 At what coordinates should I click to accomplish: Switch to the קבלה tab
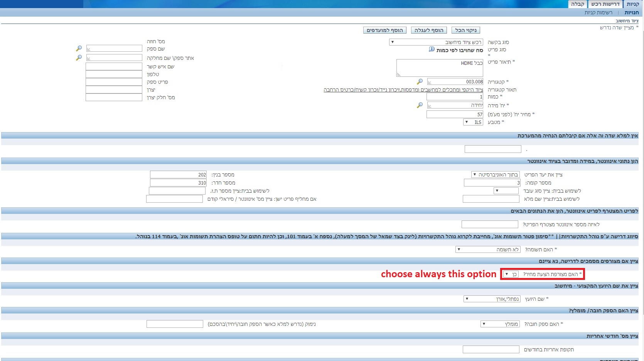click(x=577, y=4)
